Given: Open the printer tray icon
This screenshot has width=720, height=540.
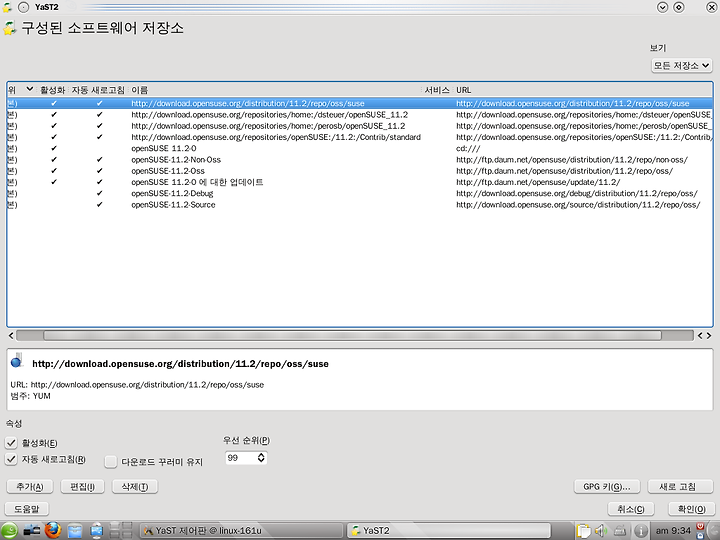Looking at the screenshot, I should (620, 530).
